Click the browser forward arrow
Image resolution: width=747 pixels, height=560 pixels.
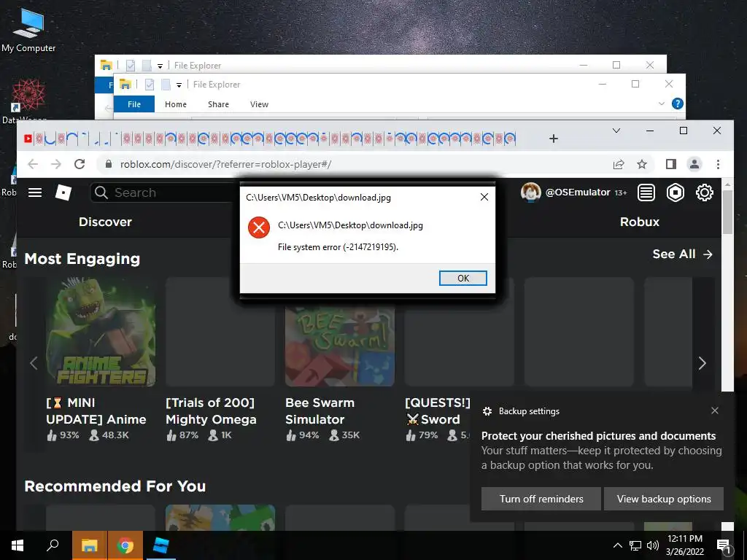click(x=55, y=164)
